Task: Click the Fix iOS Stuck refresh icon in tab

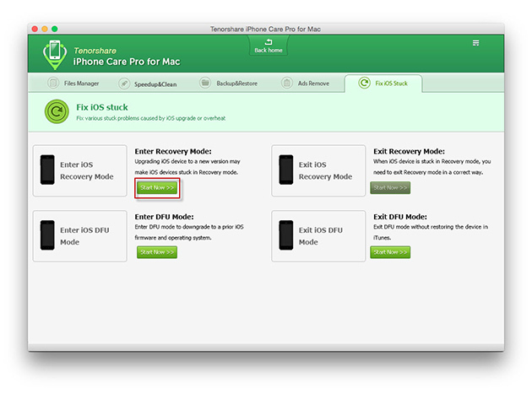Action: click(x=365, y=83)
